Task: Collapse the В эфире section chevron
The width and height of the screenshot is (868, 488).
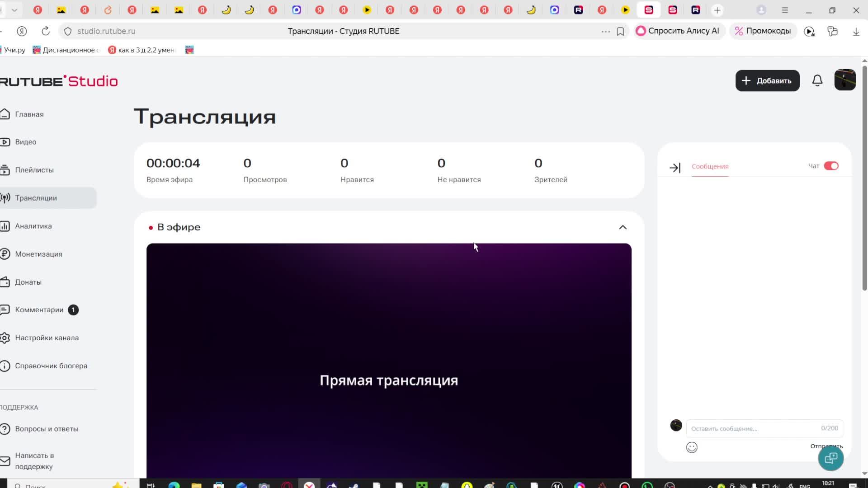Action: pyautogui.click(x=623, y=227)
